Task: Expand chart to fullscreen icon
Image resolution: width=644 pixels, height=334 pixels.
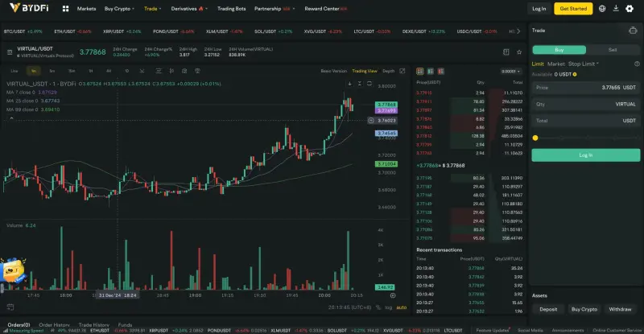Action: pyautogui.click(x=403, y=71)
